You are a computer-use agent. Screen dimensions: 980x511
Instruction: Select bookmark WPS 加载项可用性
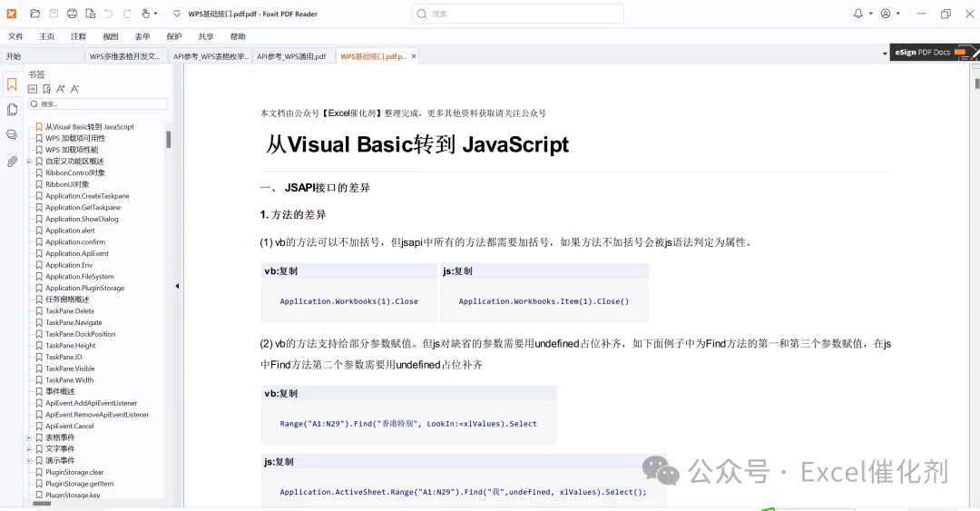tap(75, 138)
